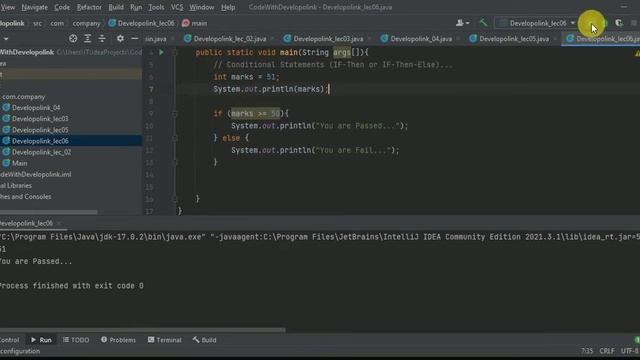This screenshot has height=360, width=640.
Task: Select Scratches and Consoles node in tree
Action: click(x=26, y=196)
